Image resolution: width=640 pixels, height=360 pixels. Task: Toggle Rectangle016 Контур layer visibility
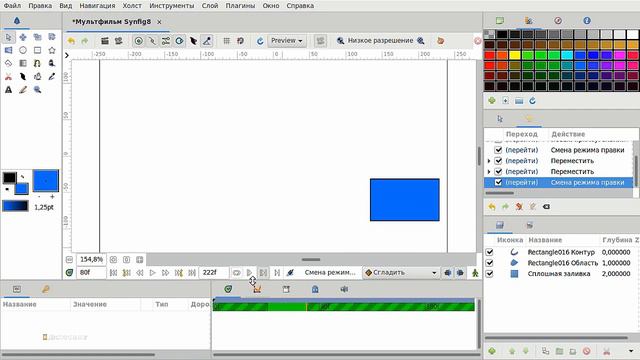point(489,252)
